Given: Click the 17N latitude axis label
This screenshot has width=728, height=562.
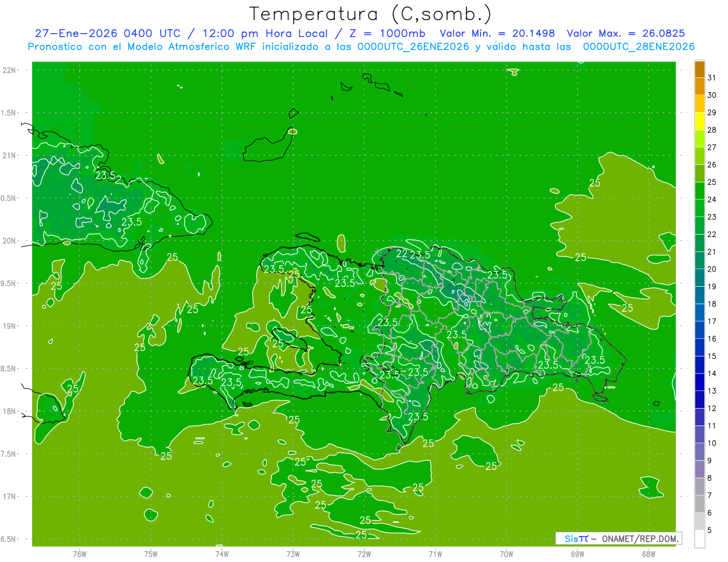Looking at the screenshot, I should [x=10, y=497].
